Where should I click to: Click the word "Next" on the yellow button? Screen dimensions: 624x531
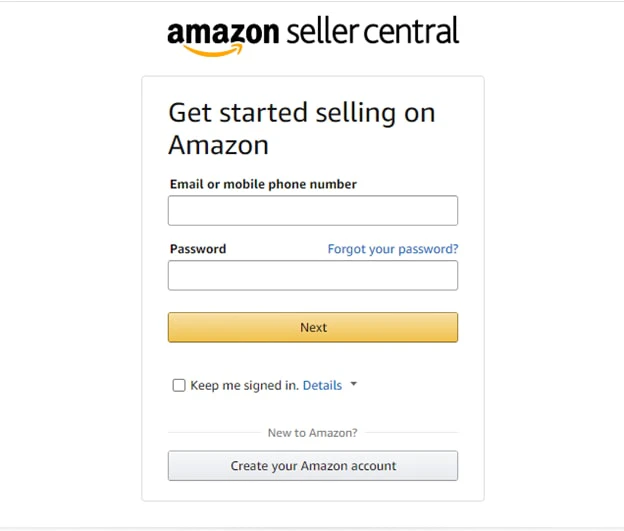click(314, 327)
